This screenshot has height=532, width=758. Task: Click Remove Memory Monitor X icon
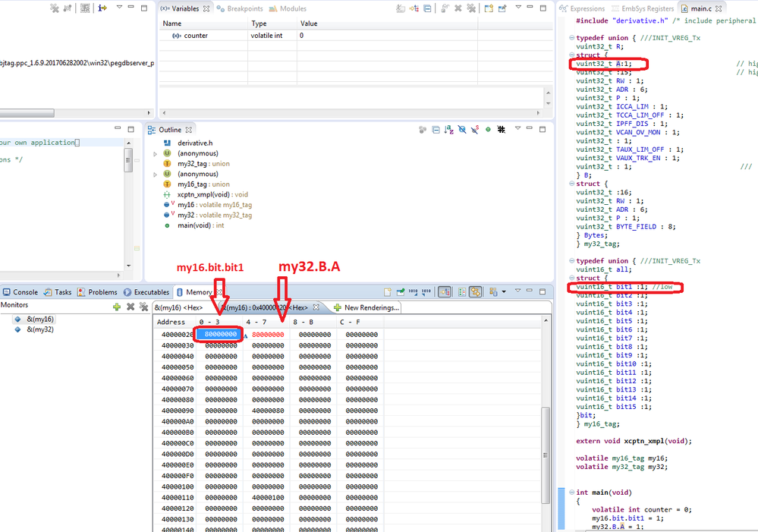click(131, 307)
